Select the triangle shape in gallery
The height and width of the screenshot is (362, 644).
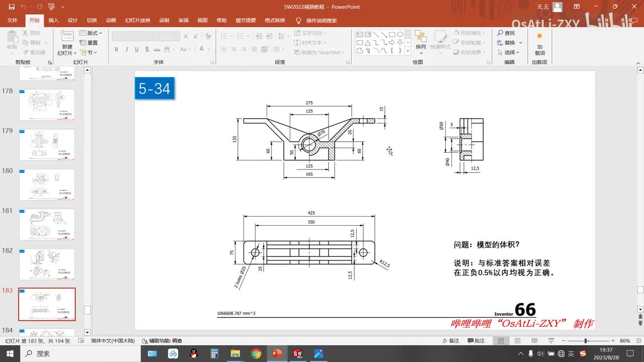pos(368,43)
